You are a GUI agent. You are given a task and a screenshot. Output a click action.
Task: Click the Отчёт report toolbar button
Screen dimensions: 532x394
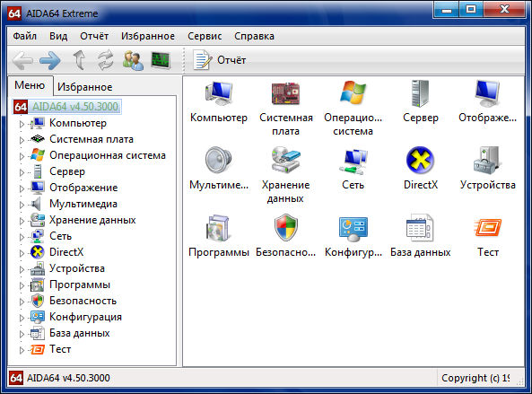pyautogui.click(x=220, y=60)
